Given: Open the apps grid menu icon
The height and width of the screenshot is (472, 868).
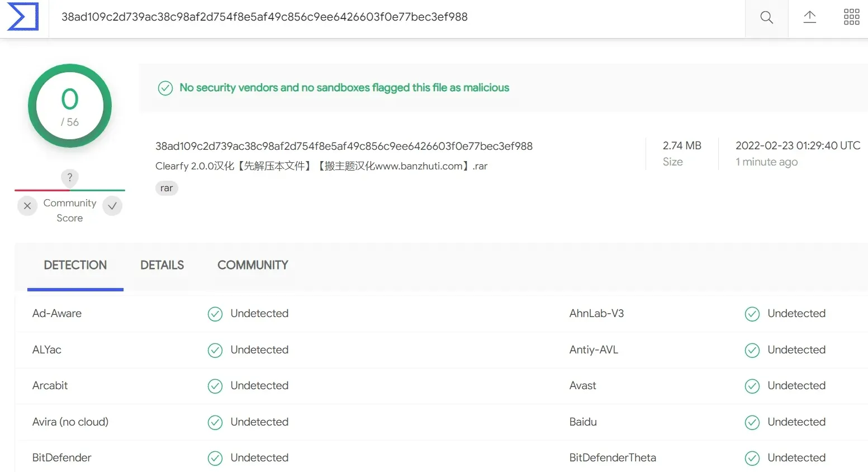Looking at the screenshot, I should point(852,17).
